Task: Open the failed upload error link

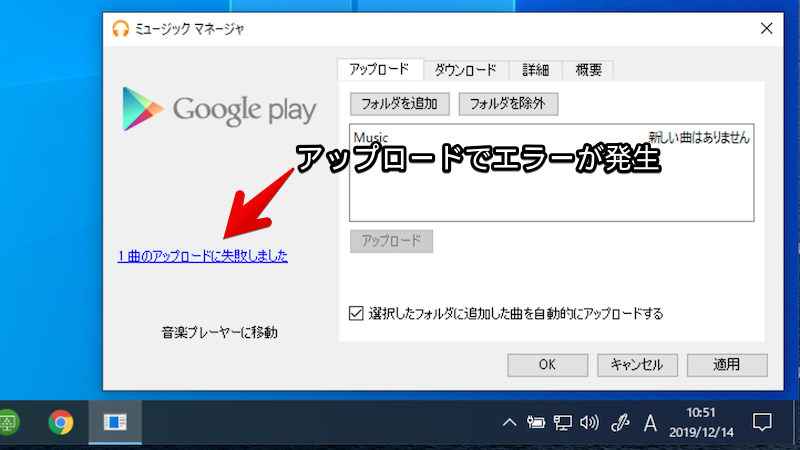Action: pyautogui.click(x=202, y=256)
